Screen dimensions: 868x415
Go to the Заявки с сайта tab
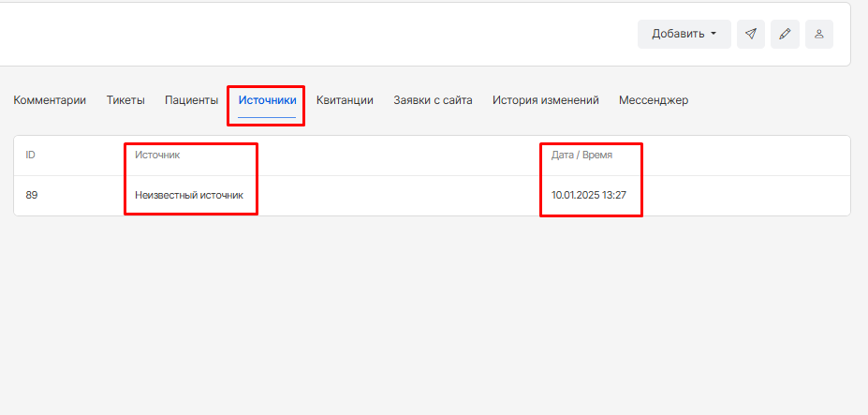433,100
